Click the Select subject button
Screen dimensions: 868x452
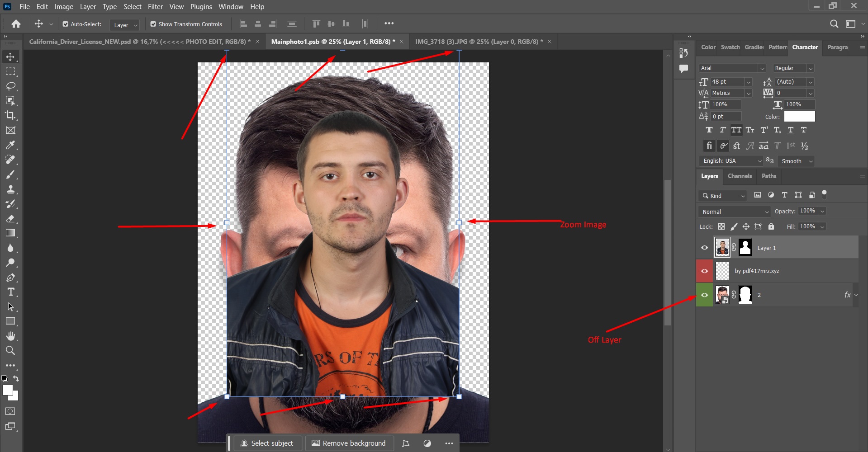[x=267, y=443]
